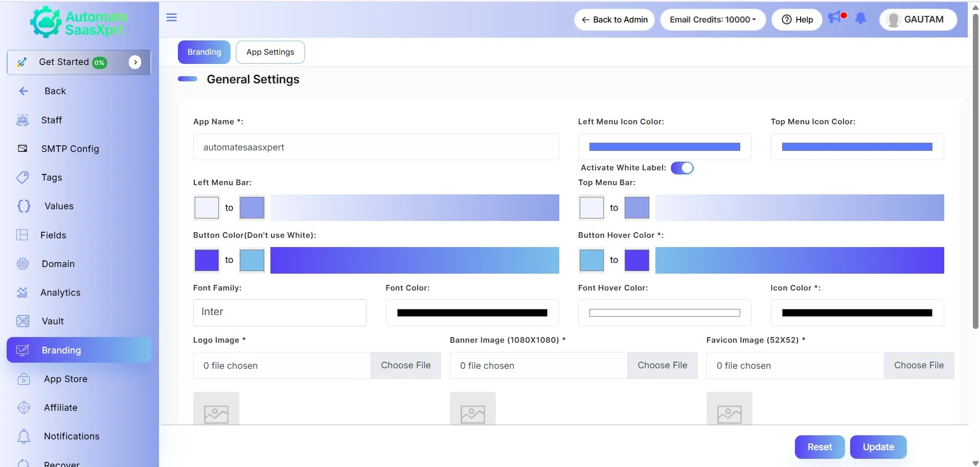Open SMTP Config envelope icon
The width and height of the screenshot is (980, 467).
pos(22,149)
